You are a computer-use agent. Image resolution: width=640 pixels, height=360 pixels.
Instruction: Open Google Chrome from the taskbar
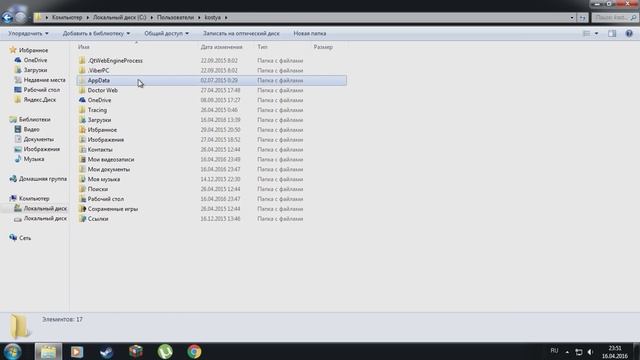pos(194,352)
